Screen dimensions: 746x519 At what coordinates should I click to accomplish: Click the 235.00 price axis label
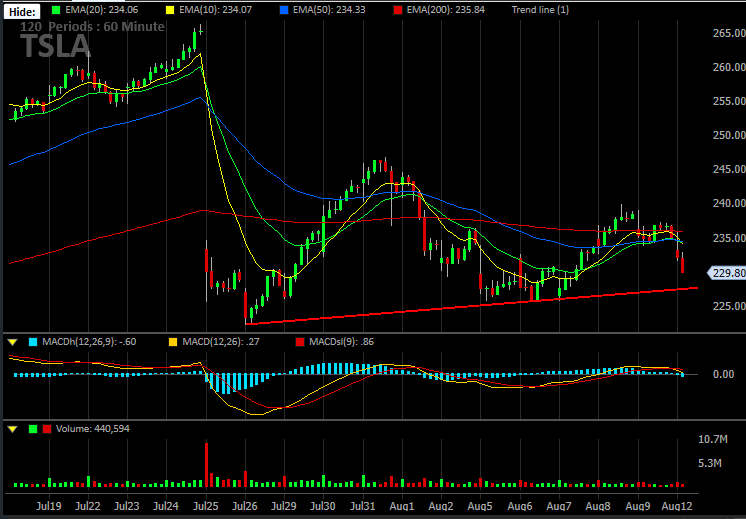728,237
